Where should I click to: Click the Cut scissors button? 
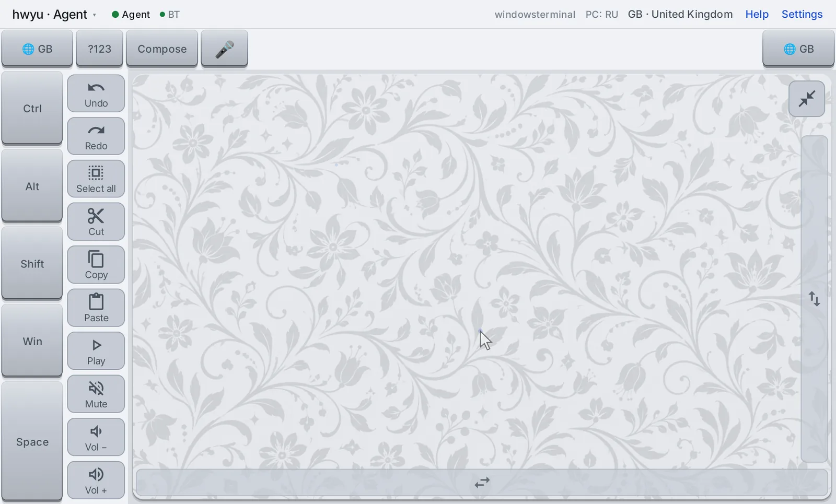click(96, 222)
